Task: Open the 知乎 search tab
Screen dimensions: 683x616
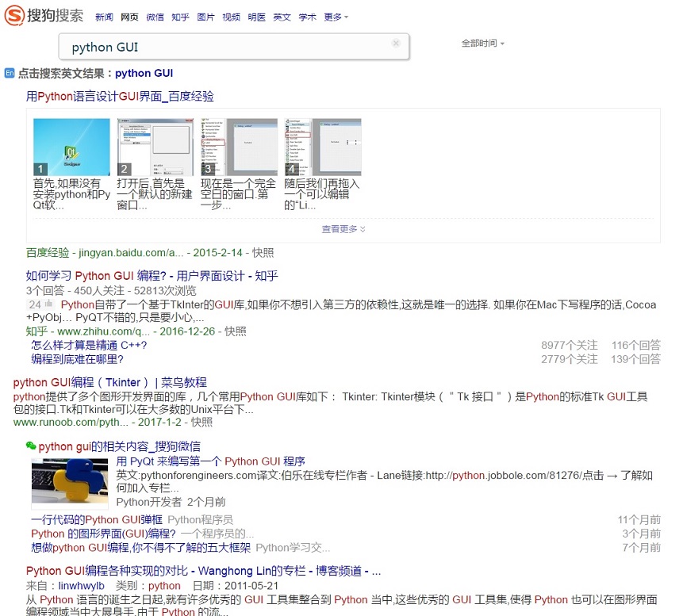Action: click(x=179, y=17)
